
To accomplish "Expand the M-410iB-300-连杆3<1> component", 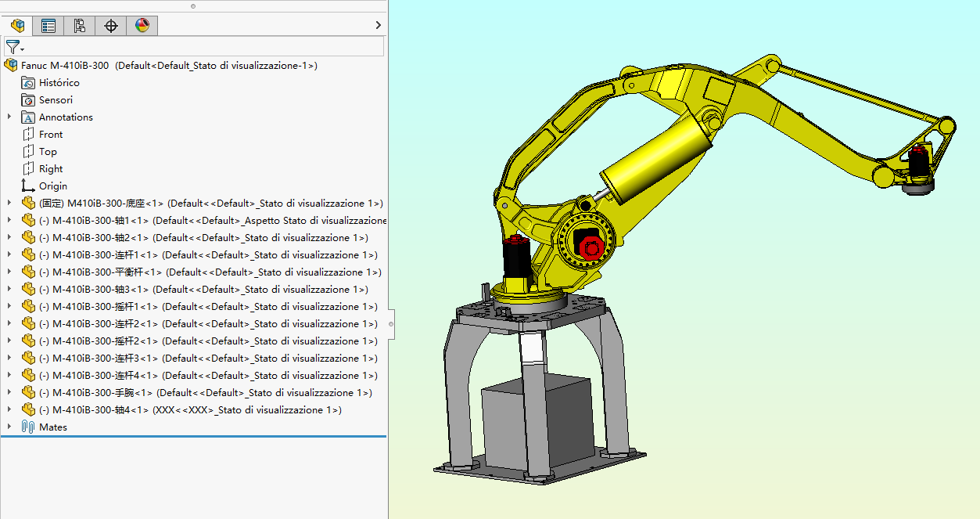I will pyautogui.click(x=9, y=358).
